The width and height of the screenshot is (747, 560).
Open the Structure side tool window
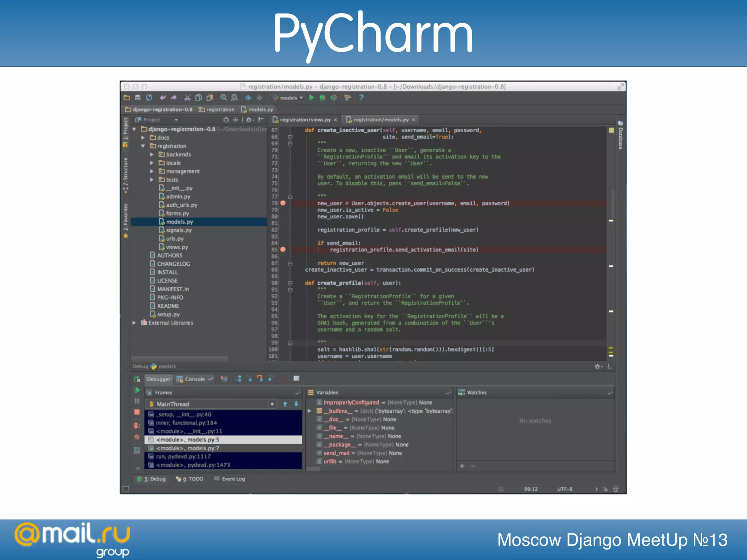(125, 175)
